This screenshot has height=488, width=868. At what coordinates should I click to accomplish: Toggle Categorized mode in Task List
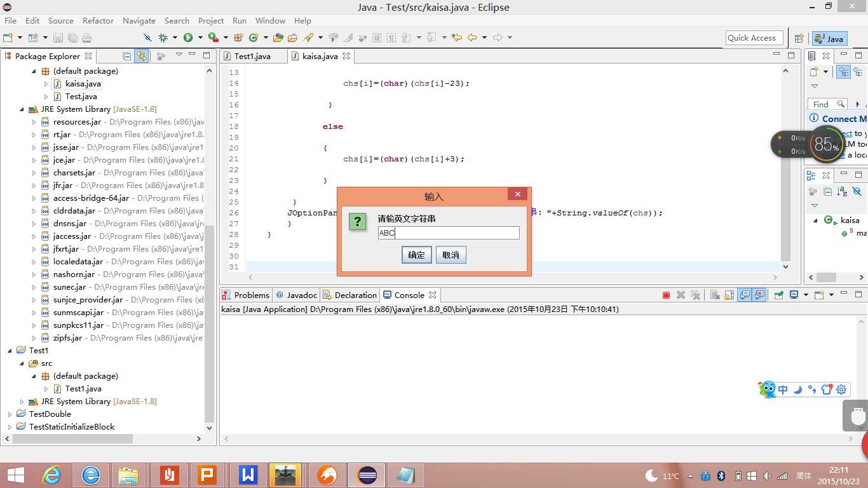point(843,72)
